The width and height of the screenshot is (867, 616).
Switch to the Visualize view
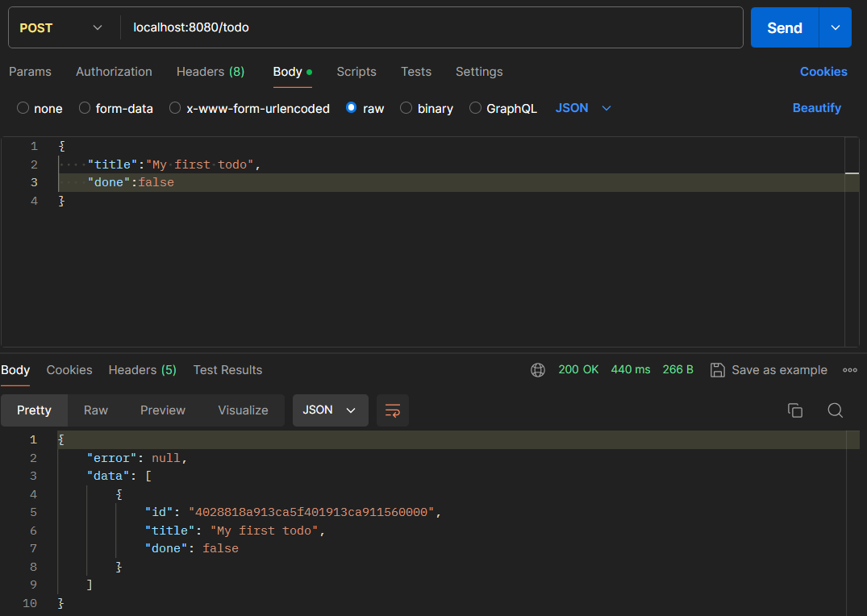(x=243, y=410)
